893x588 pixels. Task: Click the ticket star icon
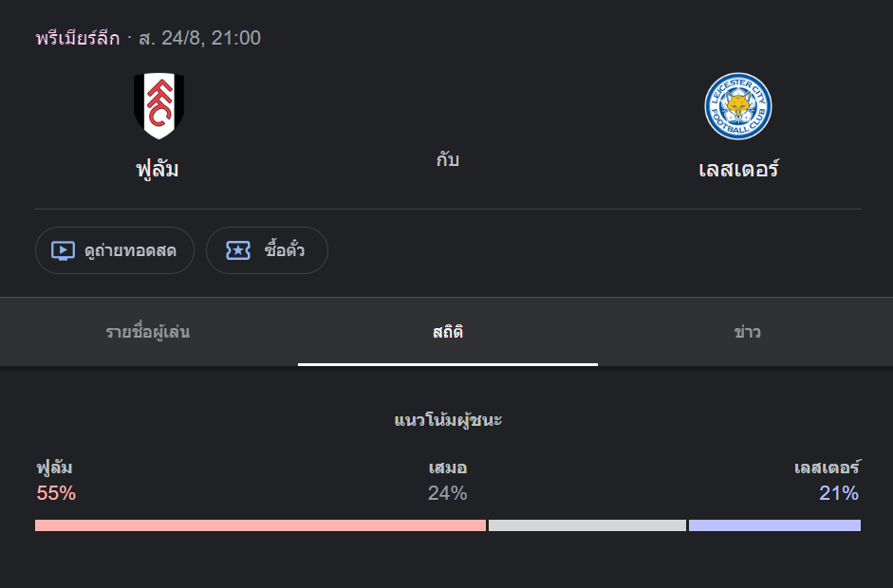(238, 250)
